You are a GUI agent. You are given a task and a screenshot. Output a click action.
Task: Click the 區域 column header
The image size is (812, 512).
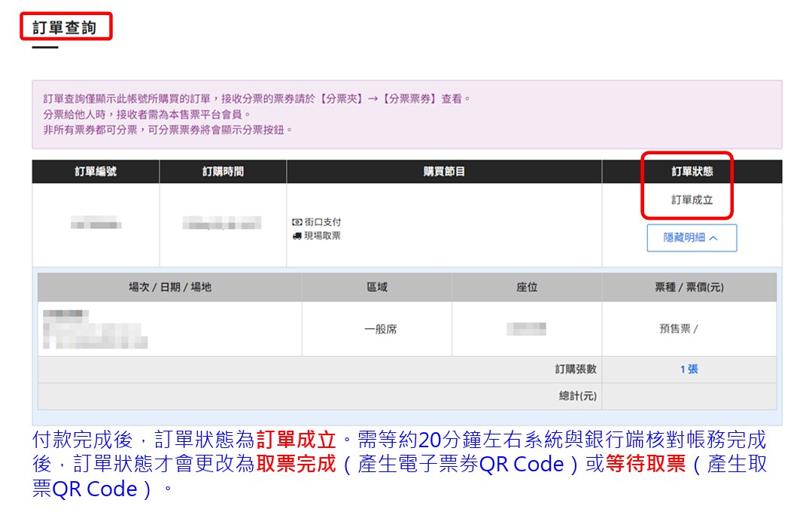[x=376, y=288]
